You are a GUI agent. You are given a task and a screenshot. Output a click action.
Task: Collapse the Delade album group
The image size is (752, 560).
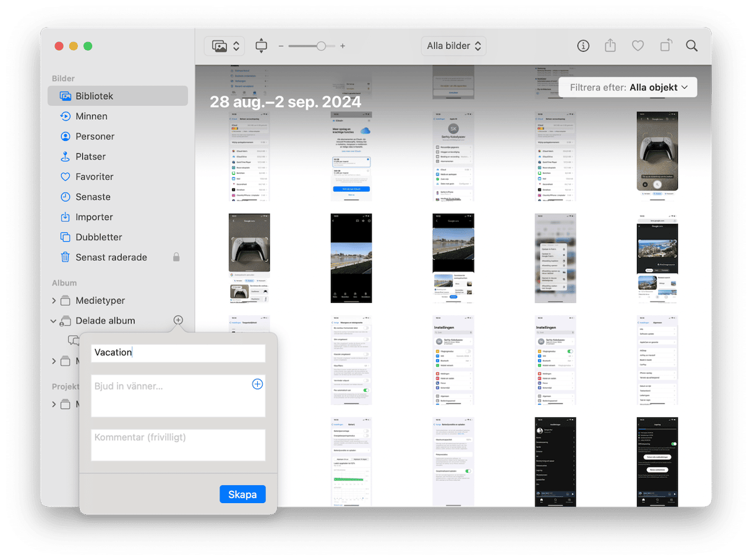click(54, 321)
